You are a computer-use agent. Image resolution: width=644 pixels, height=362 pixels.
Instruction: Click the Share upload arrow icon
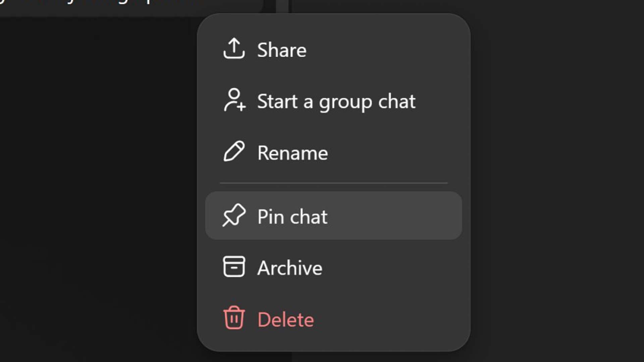coord(234,49)
